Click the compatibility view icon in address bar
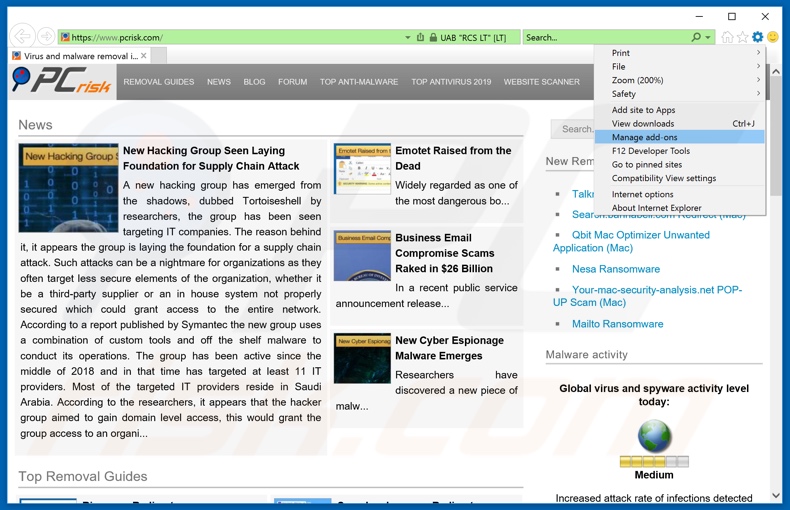Screen dimensions: 790x510 point(420,37)
